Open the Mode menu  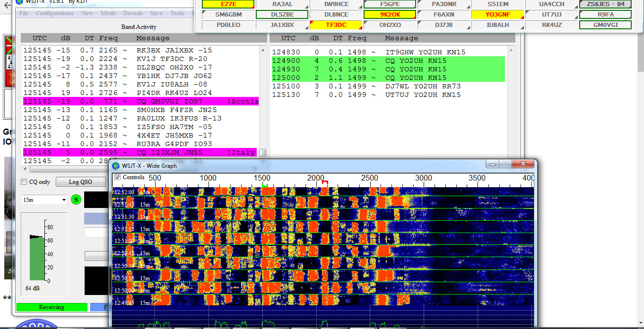tap(108, 13)
